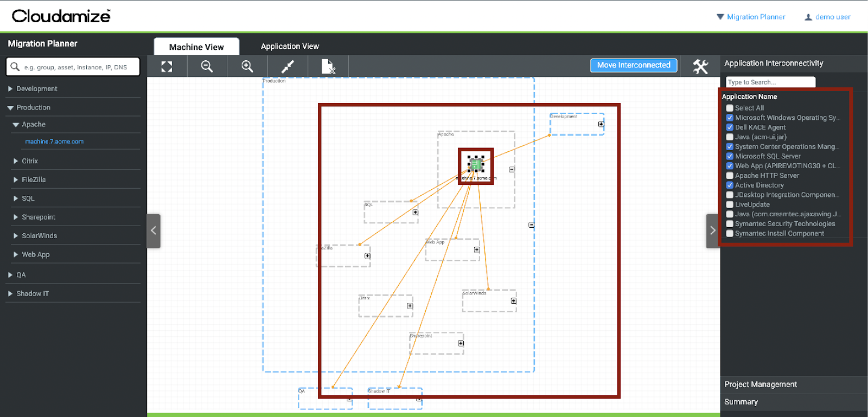868x417 pixels.
Task: Click the document remove toolbar icon
Action: (x=328, y=66)
